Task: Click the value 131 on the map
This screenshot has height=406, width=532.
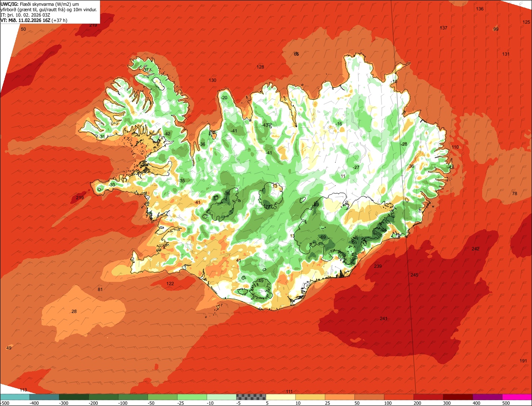Action: click(x=505, y=54)
